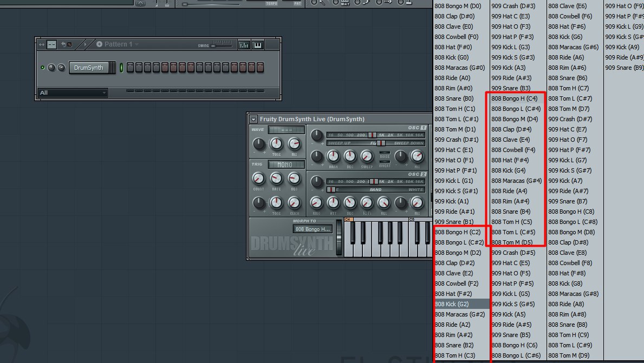This screenshot has width=644, height=363.
Task: Open keyboard editor icon in step sequencer
Action: click(258, 45)
